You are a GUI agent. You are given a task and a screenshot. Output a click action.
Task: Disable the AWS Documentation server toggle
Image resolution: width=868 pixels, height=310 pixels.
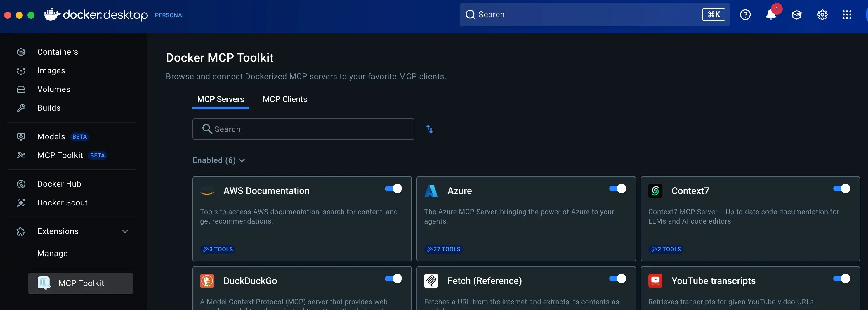point(394,189)
